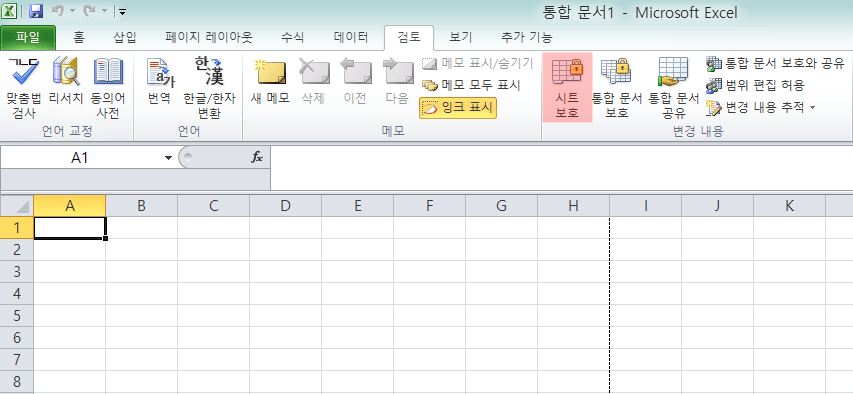This screenshot has width=853, height=394.
Task: Click 통합 문서 보호 protect workbook
Action: 617,88
